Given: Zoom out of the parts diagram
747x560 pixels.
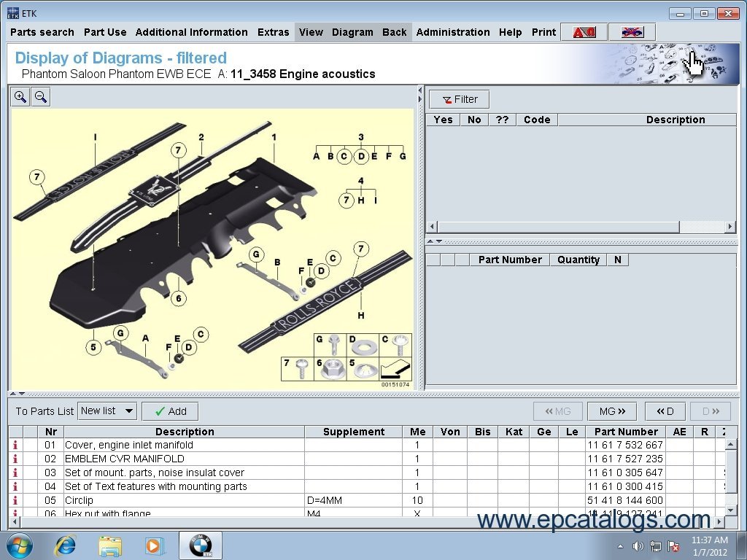Looking at the screenshot, I should click(x=41, y=97).
